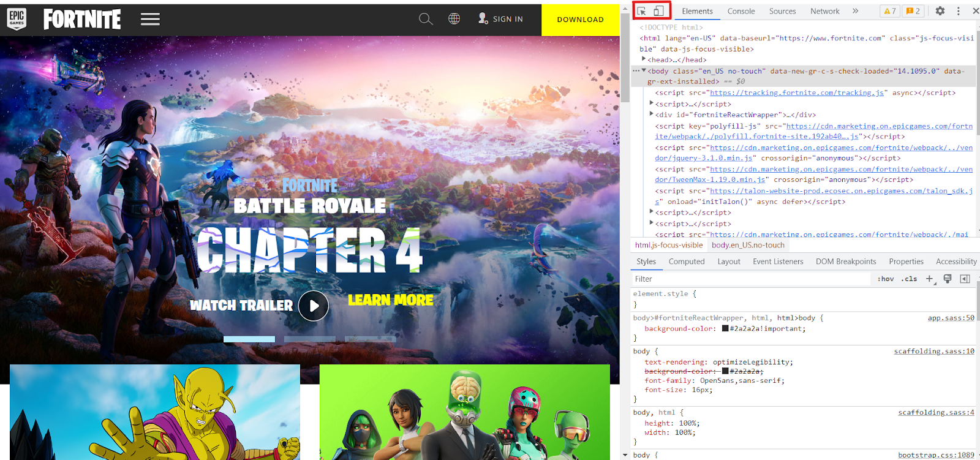Click the tall page scrollbar
The image size is (980, 460).
coord(625,57)
